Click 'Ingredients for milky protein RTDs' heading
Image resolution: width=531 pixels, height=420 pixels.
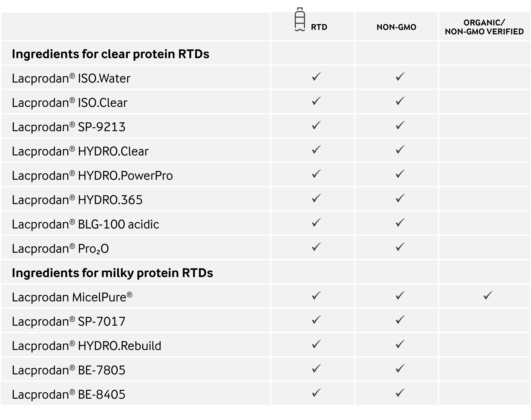[x=112, y=273]
